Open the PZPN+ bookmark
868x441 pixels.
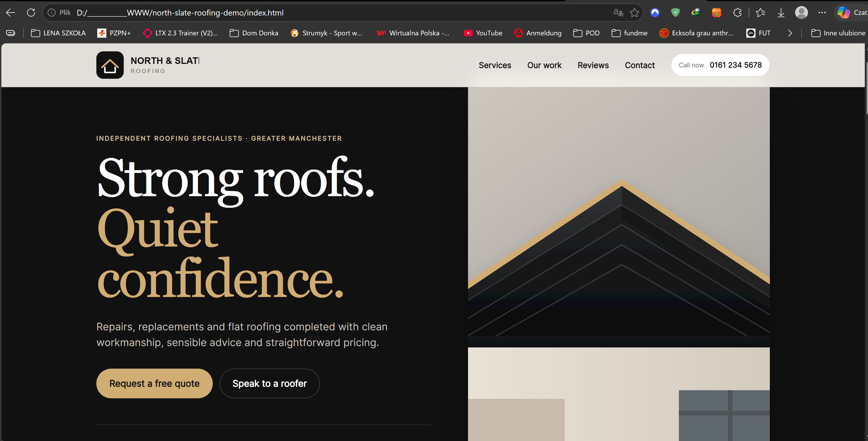click(114, 33)
